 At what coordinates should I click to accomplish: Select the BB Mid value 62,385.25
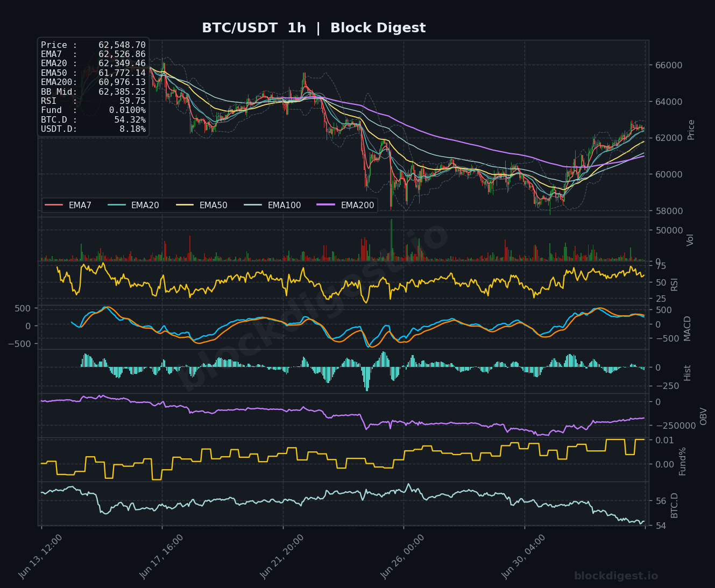(122, 92)
